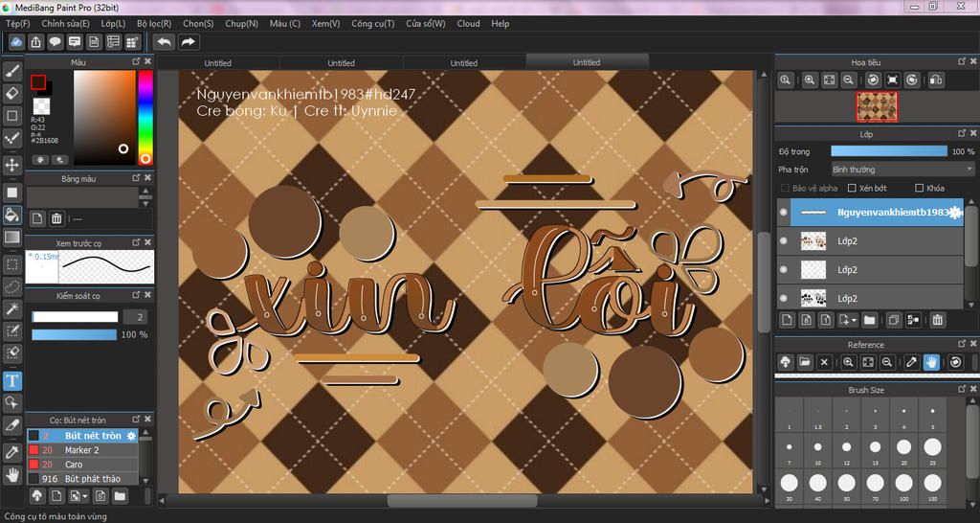The width and height of the screenshot is (980, 523).
Task: Select the Bút phát thảo brush
Action: [82, 479]
